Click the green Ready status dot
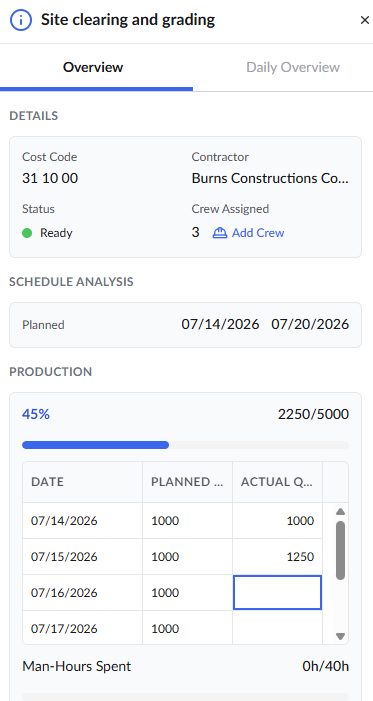 point(27,233)
